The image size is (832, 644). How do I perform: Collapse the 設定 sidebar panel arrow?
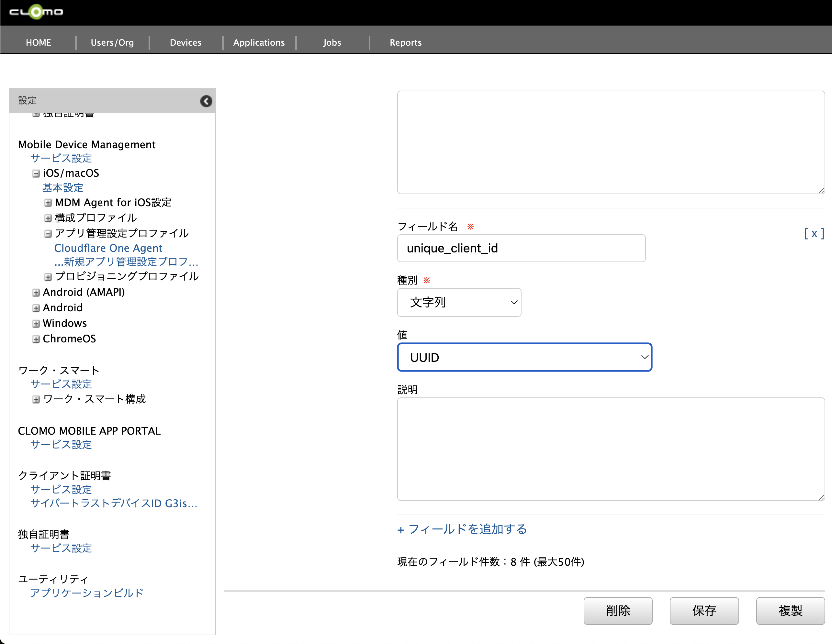tap(206, 101)
